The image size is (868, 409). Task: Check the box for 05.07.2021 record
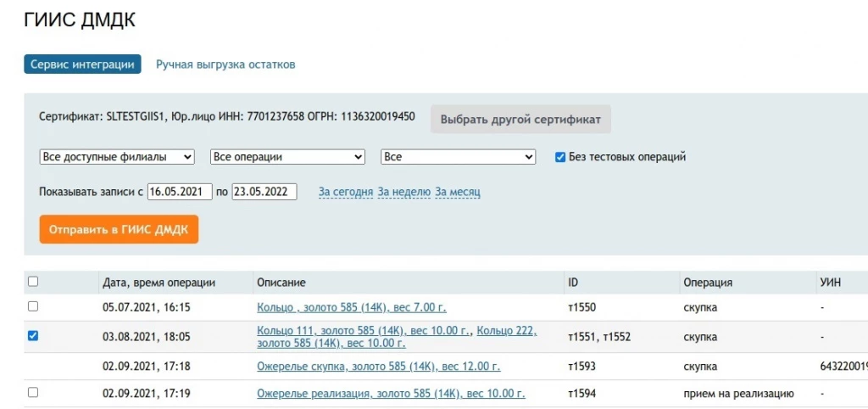33,306
